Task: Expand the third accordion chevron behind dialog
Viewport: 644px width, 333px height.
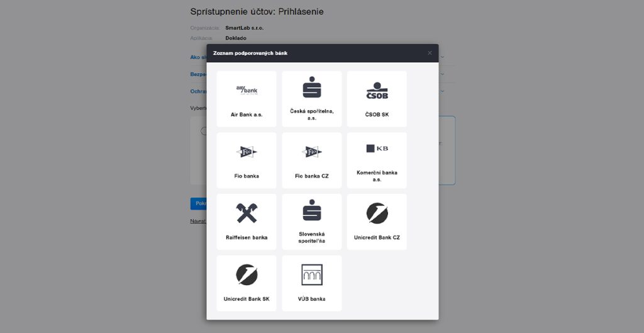Action: (x=442, y=91)
